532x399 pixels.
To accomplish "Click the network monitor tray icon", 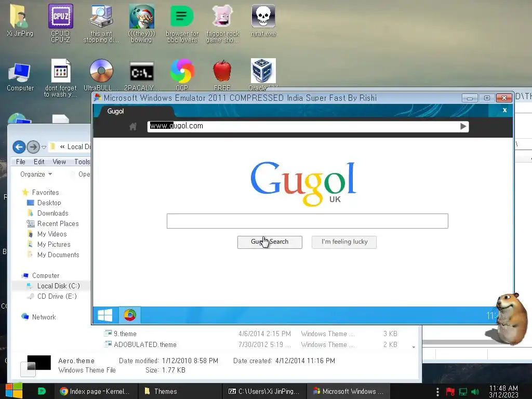I will click(x=463, y=392).
